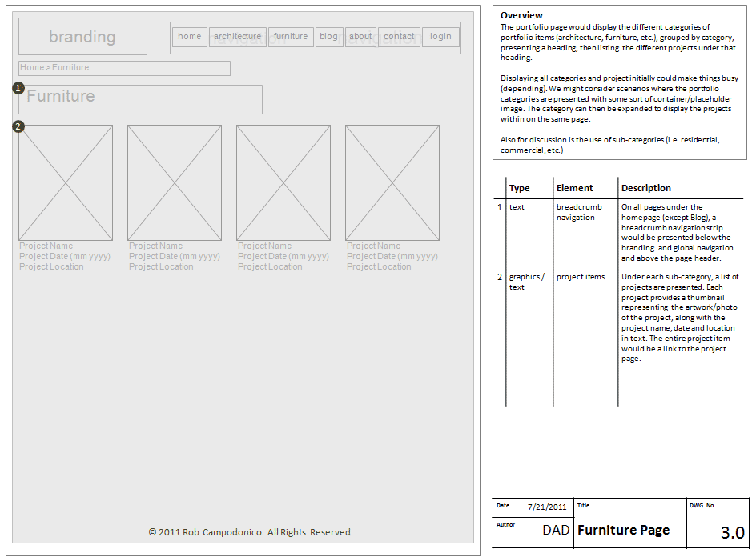Click Project Name under the fourth thumbnail
Viewport: 756px width, 557px height.
(x=374, y=246)
